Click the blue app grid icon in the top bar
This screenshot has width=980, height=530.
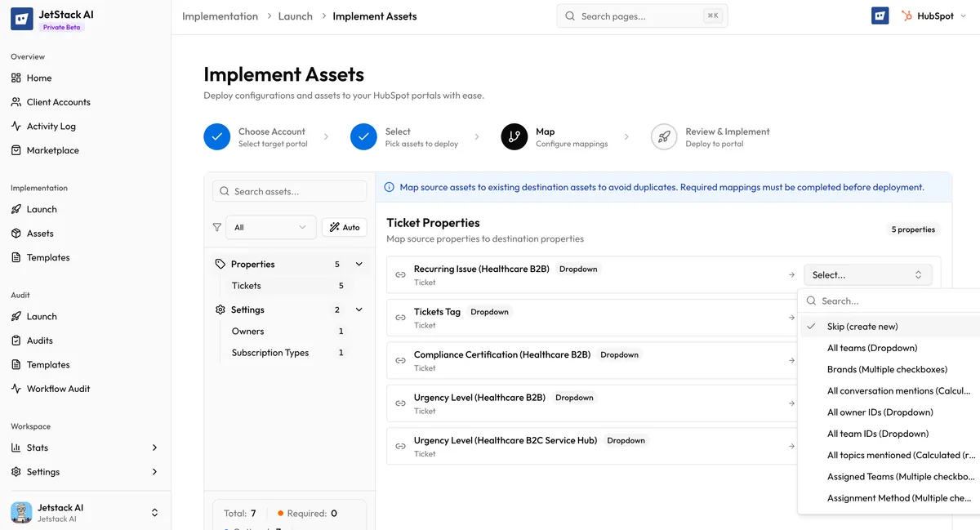(880, 15)
